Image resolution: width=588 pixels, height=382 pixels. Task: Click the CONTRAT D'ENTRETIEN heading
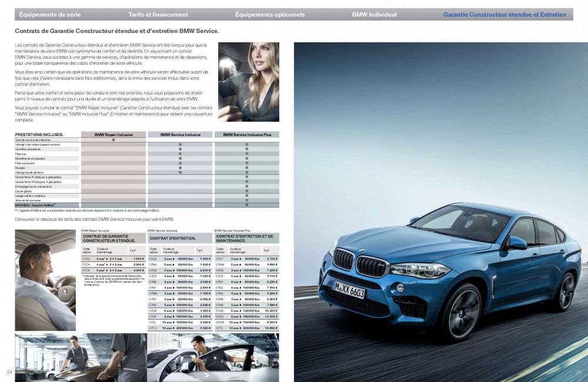[181, 238]
